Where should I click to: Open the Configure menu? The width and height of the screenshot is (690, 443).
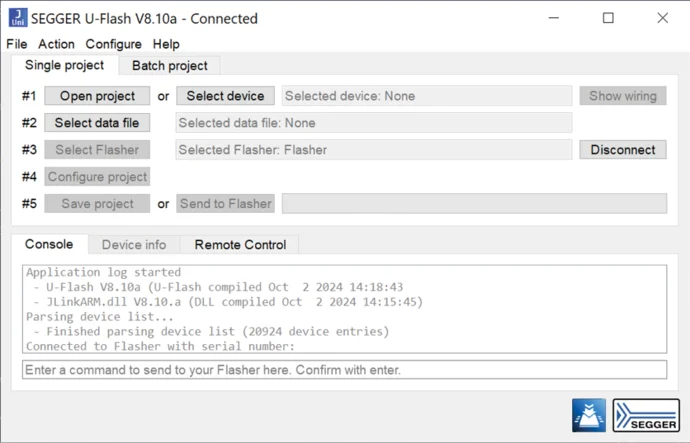(x=114, y=44)
